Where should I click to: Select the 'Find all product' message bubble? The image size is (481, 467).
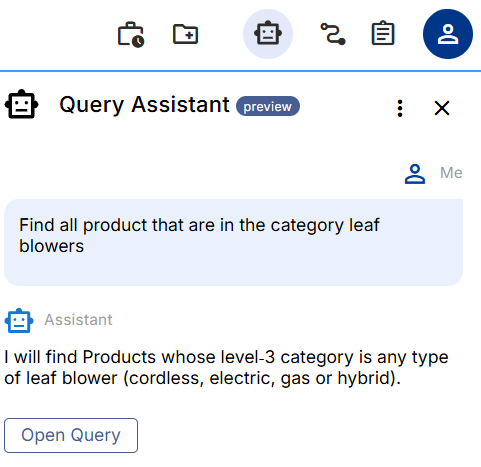point(233,242)
